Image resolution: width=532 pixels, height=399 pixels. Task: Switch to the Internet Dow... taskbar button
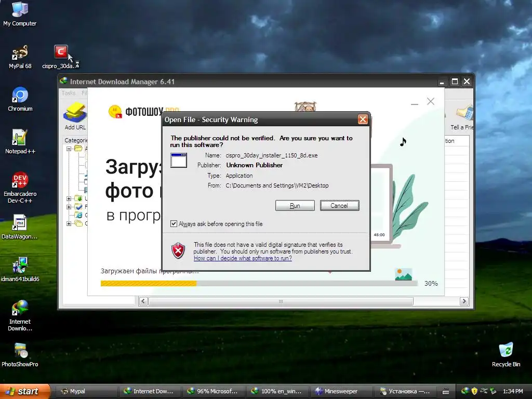[151, 391]
